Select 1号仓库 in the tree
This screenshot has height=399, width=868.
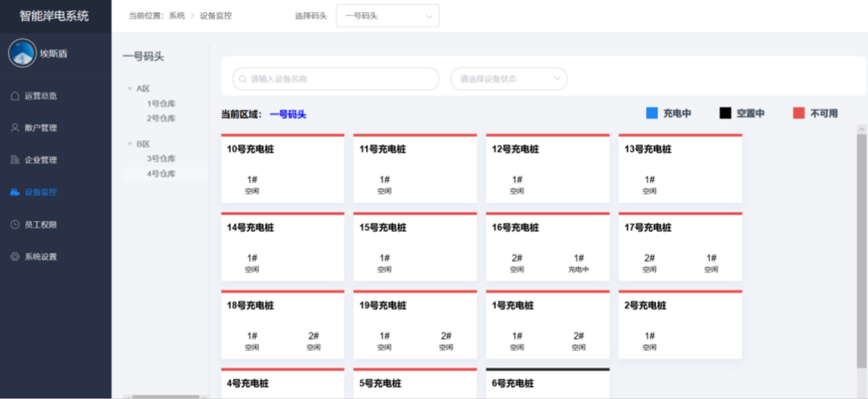(x=161, y=103)
